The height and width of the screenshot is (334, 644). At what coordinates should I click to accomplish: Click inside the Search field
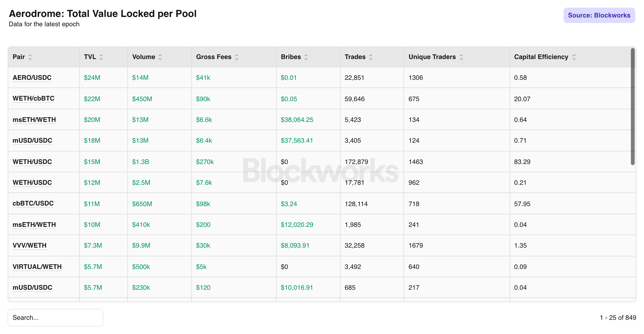pyautogui.click(x=55, y=317)
